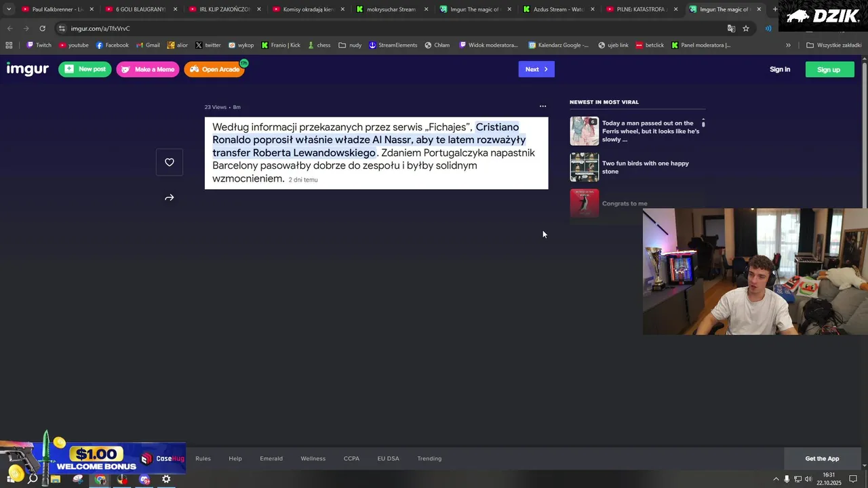Open the Franio | Kick bookmark
868x488 pixels.
pyautogui.click(x=281, y=45)
